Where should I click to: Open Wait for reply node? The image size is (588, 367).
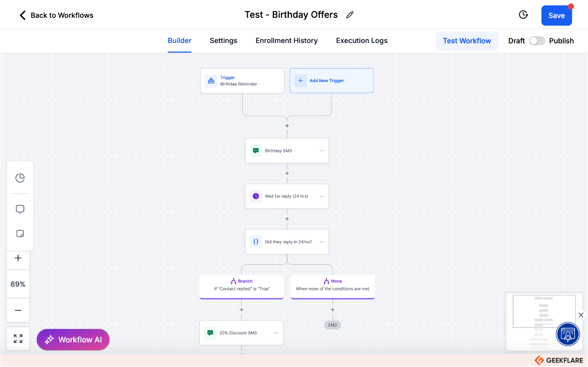pos(287,196)
